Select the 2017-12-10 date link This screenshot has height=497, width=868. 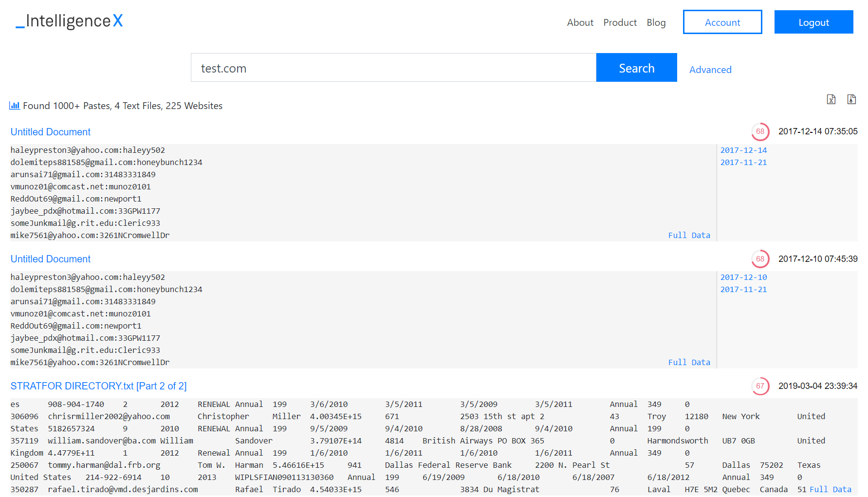tap(743, 277)
